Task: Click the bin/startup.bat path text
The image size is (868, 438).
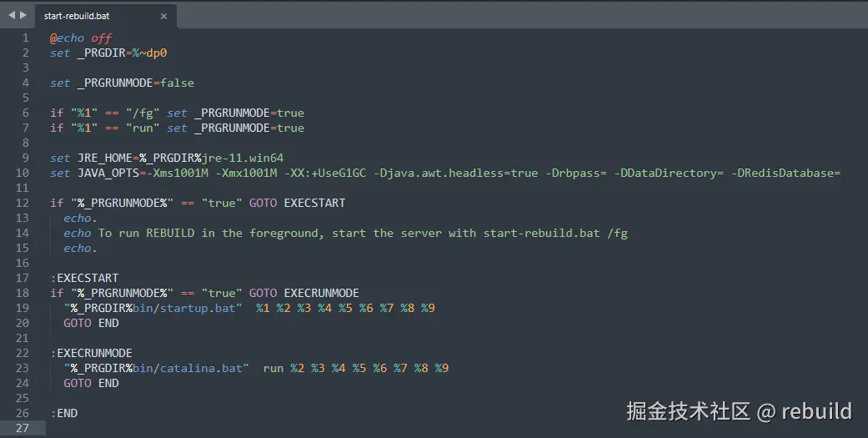Action: [184, 308]
